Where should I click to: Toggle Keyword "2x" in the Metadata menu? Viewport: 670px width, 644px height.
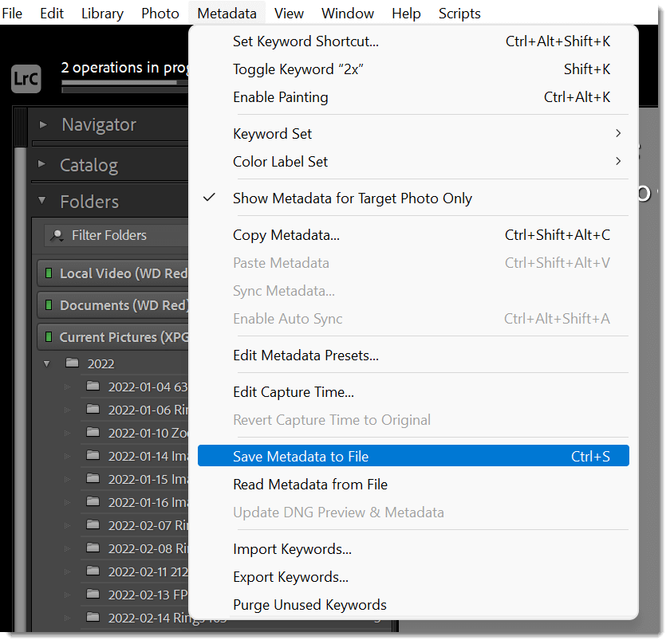coord(298,69)
